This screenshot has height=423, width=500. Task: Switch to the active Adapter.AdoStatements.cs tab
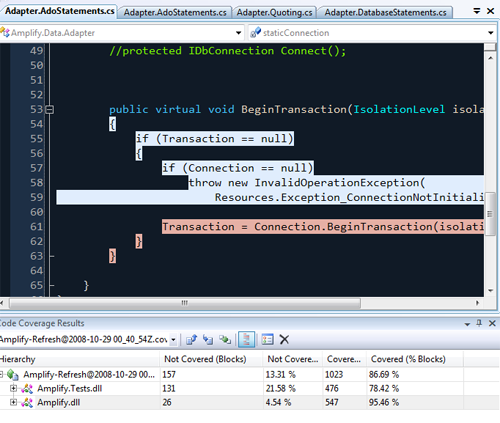coord(59,11)
